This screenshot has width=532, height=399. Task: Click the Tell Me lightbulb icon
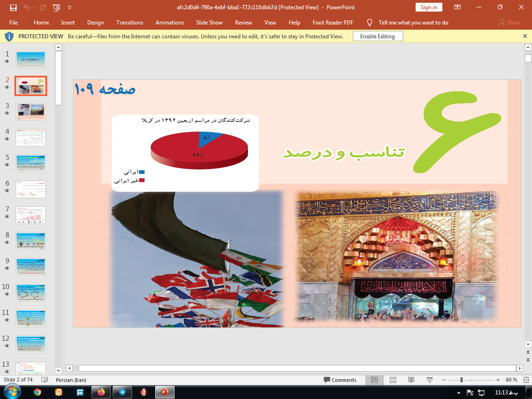tap(369, 22)
